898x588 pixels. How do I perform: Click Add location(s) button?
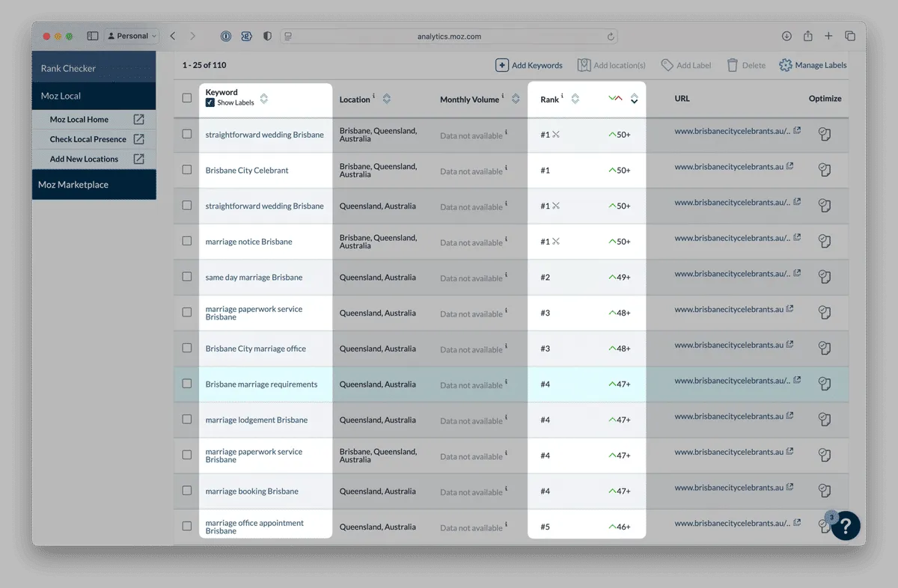click(611, 65)
